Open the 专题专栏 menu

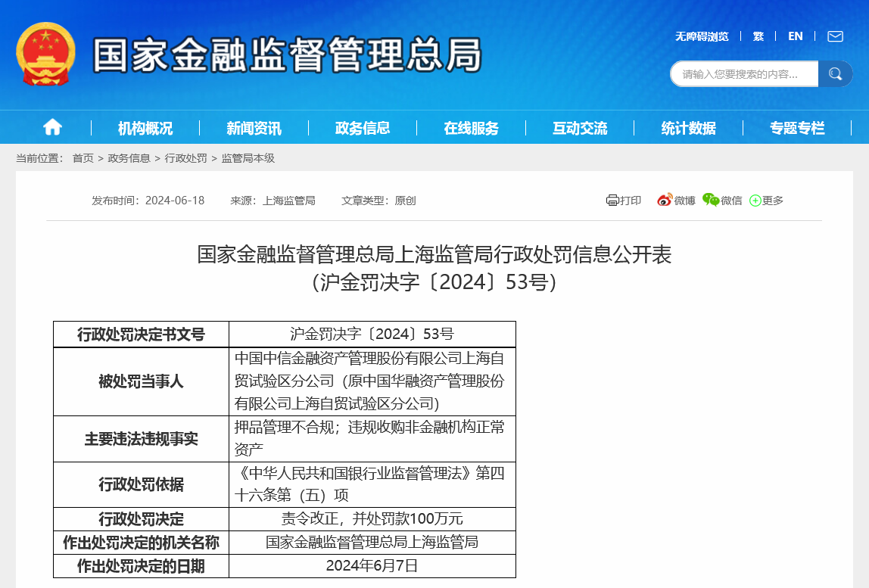pos(797,128)
